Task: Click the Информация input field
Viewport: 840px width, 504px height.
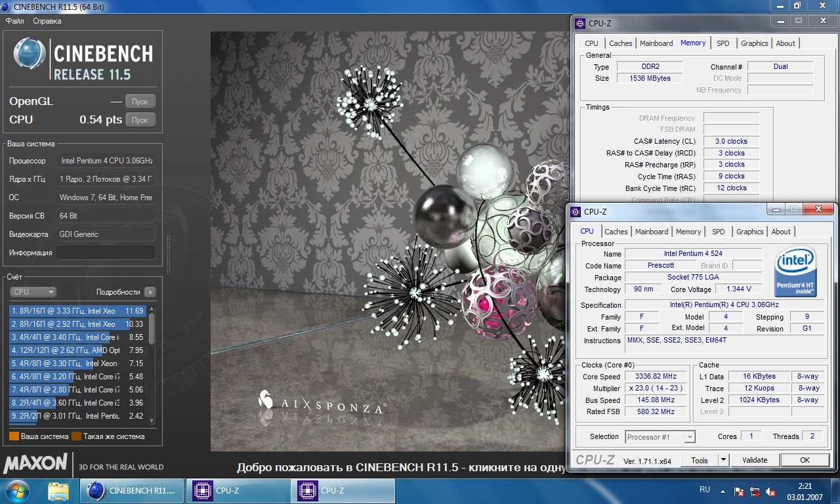Action: [106, 253]
